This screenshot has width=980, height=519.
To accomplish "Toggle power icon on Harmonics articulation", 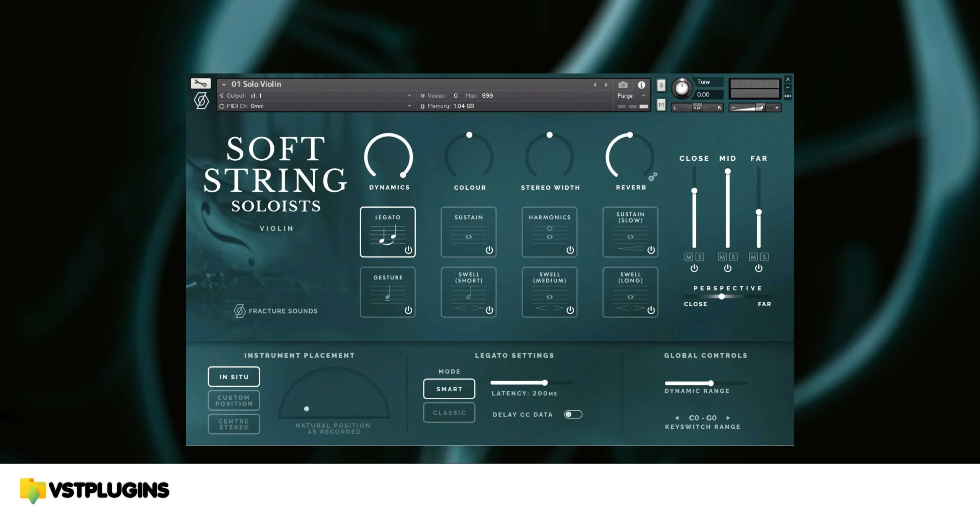I will (x=570, y=250).
